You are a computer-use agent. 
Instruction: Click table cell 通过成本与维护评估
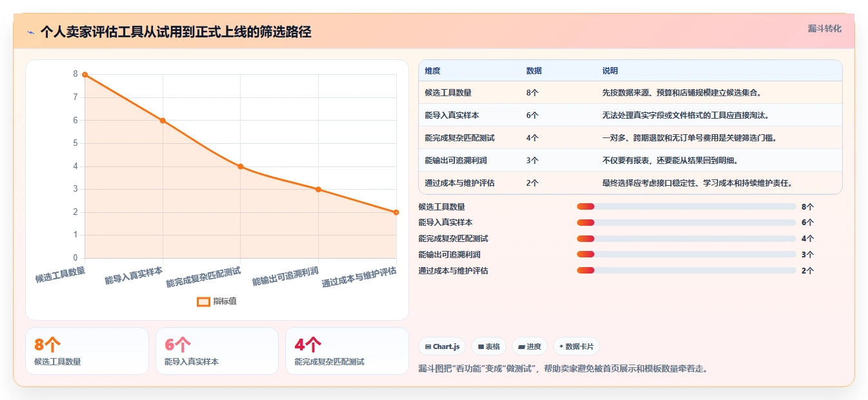tap(459, 183)
